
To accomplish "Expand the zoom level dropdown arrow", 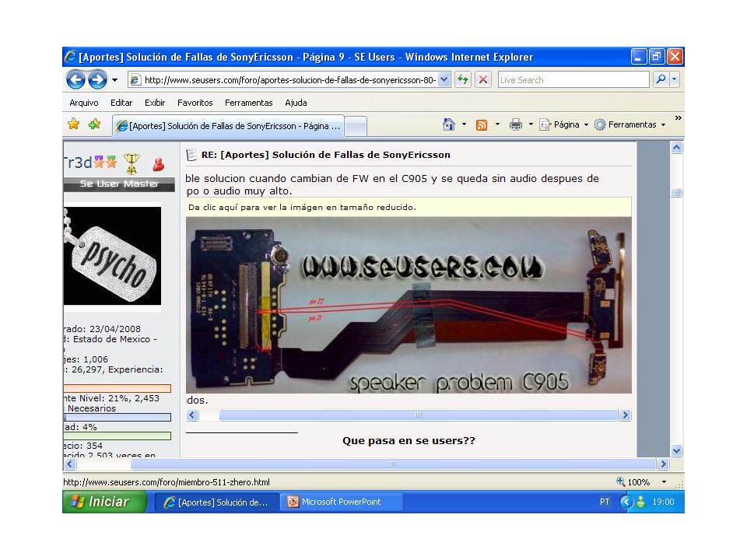I will 664,482.
